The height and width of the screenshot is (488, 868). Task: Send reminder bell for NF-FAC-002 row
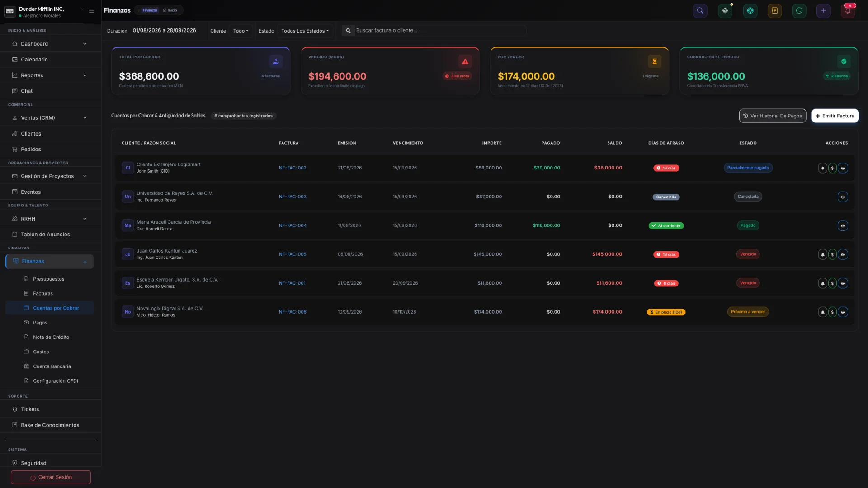(x=822, y=168)
